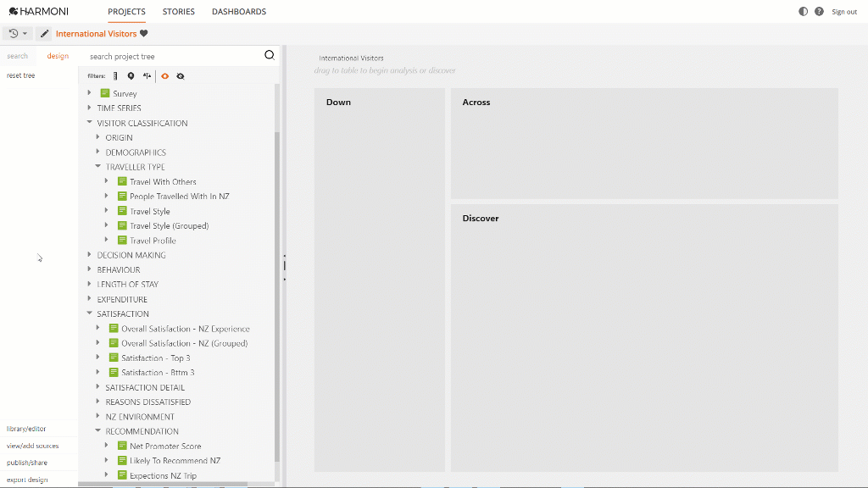Click the Down drop zone

pos(379,280)
